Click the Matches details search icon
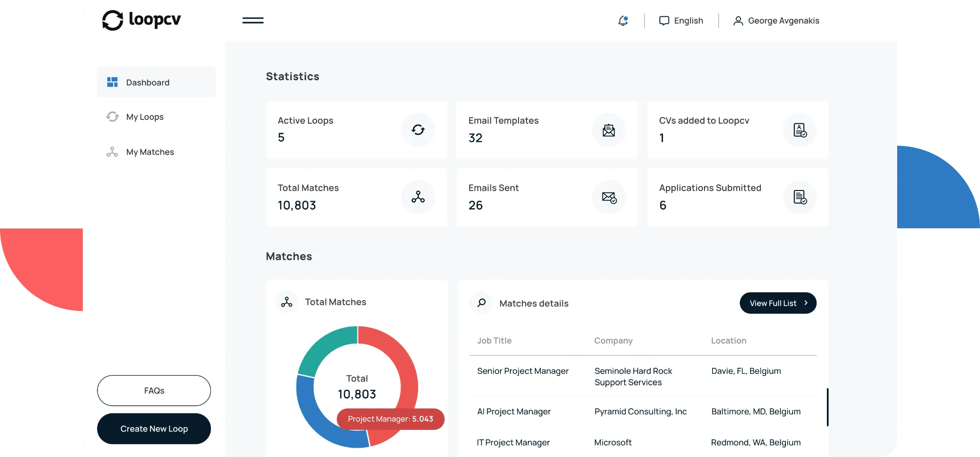Viewport: 980px width, 457px height. (x=481, y=303)
